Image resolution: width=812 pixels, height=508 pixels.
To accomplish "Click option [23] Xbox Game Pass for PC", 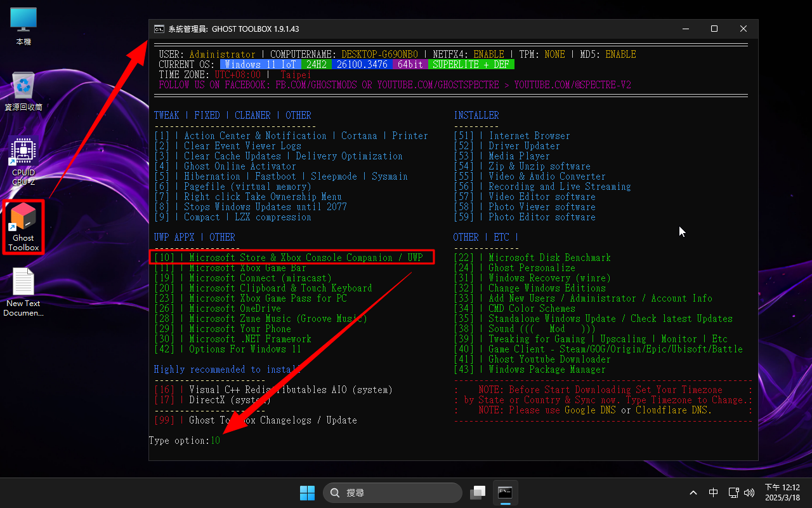I will 251,298.
